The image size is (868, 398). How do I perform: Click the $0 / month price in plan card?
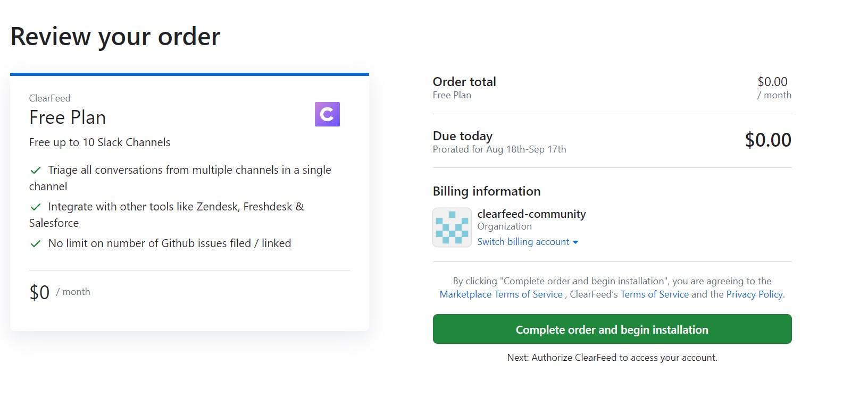(x=40, y=292)
